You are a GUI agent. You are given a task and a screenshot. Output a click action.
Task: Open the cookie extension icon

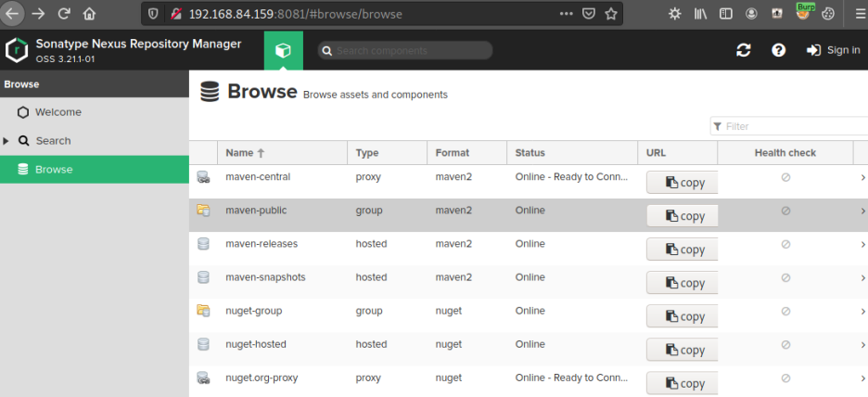(827, 15)
